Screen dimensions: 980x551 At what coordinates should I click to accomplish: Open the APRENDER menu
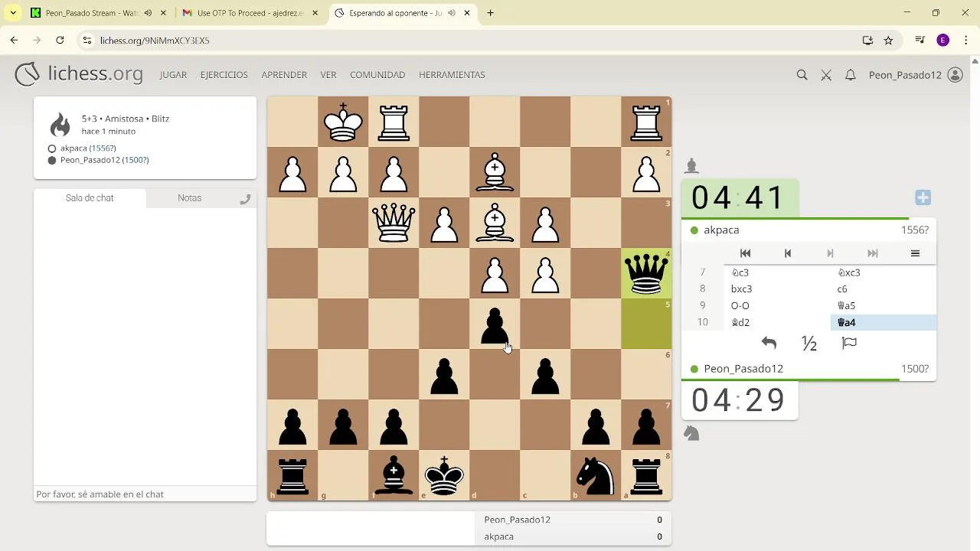[x=284, y=75]
